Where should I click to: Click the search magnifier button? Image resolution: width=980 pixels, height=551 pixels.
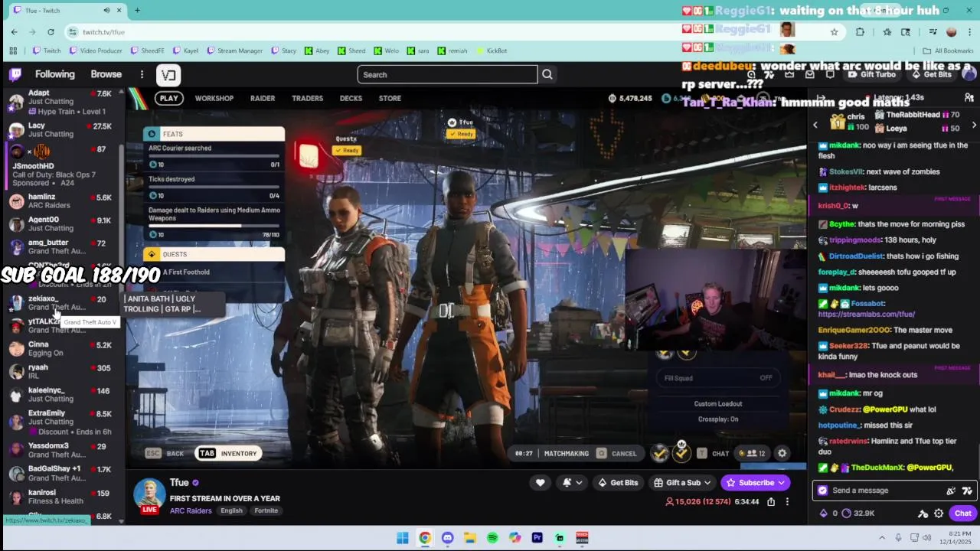(x=547, y=74)
